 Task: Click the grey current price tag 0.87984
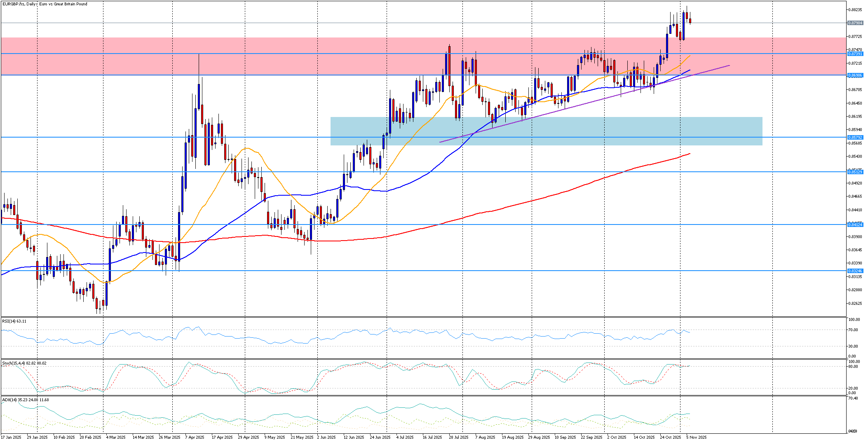855,23
